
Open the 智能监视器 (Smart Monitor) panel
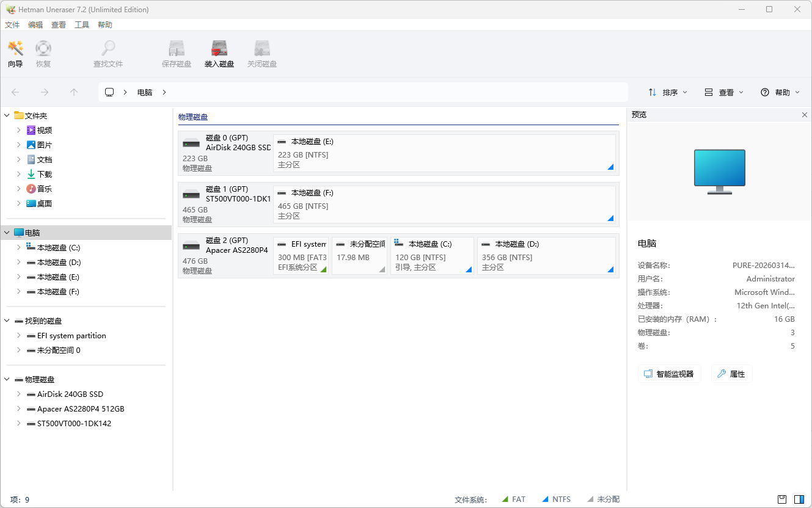tap(669, 373)
